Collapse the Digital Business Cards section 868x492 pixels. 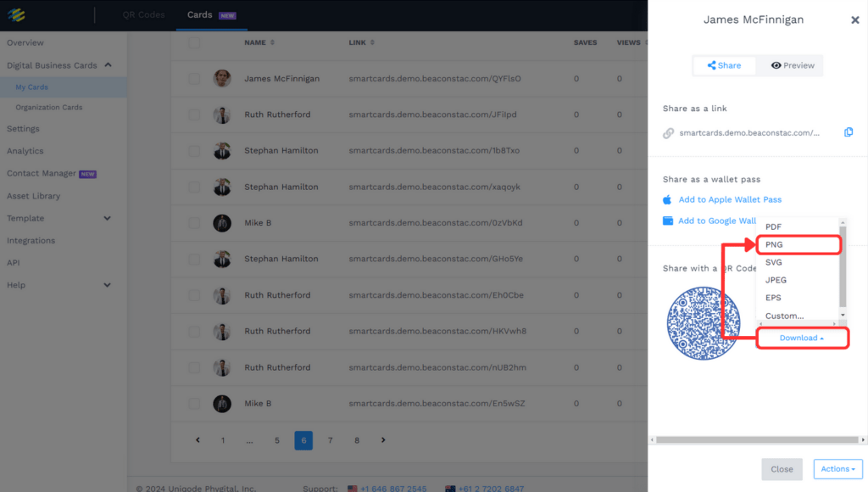[x=108, y=64]
